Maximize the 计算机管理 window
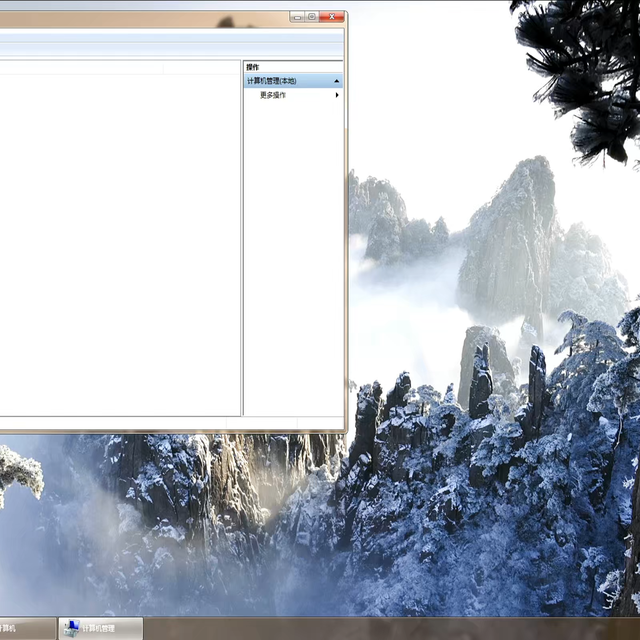 [x=312, y=17]
